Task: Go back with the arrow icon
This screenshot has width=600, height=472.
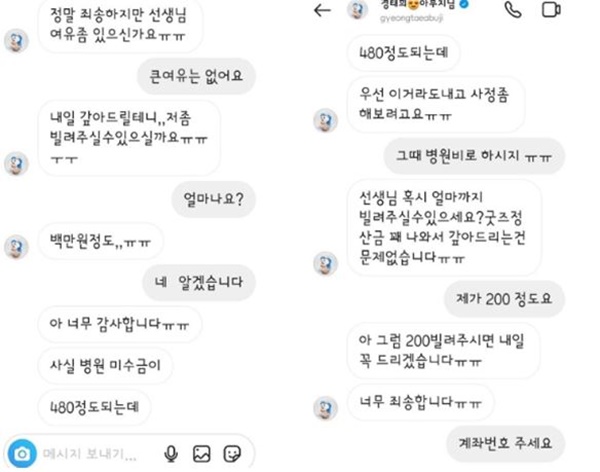Action: coord(322,10)
